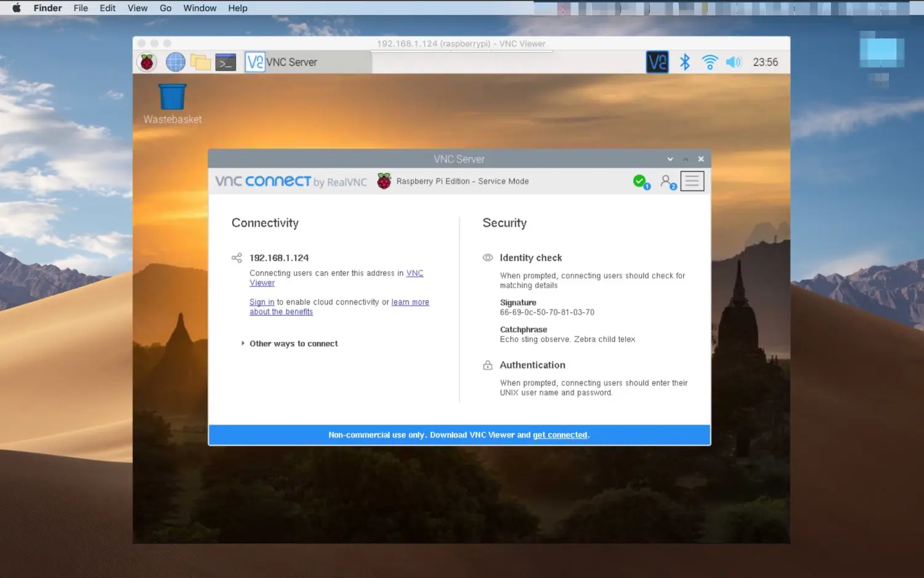Click the VNC Connect by RealVNC logo
The width and height of the screenshot is (924, 578).
click(x=291, y=181)
